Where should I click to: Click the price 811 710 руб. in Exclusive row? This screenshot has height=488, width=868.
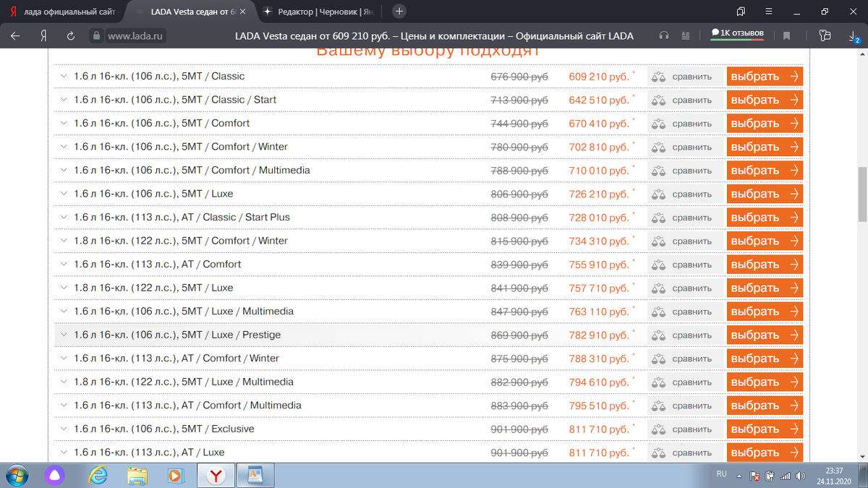(599, 429)
